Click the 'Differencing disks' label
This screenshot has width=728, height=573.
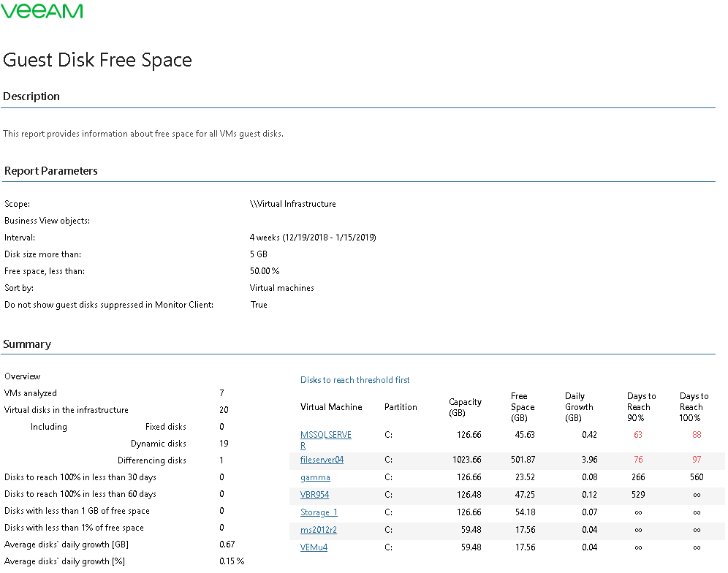coord(152,460)
